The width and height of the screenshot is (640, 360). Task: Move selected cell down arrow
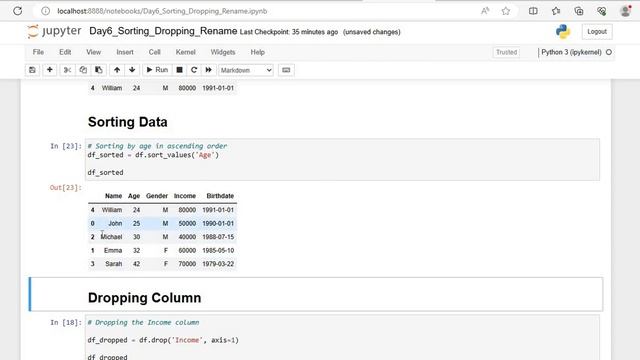132,70
